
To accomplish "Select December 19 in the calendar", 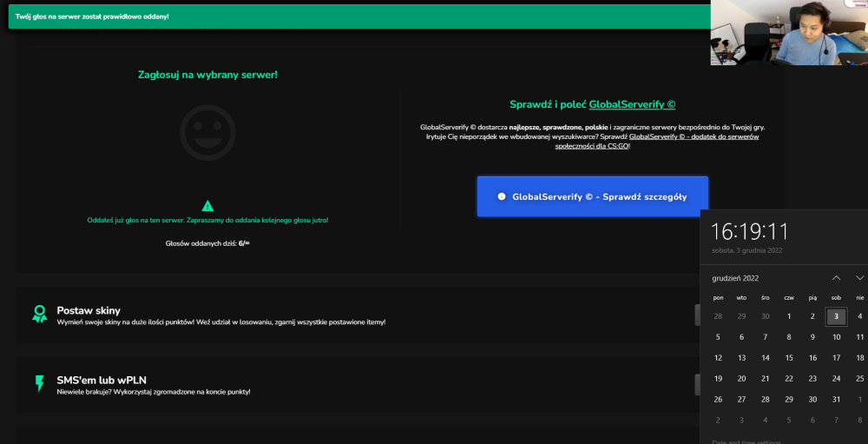I will pos(718,379).
